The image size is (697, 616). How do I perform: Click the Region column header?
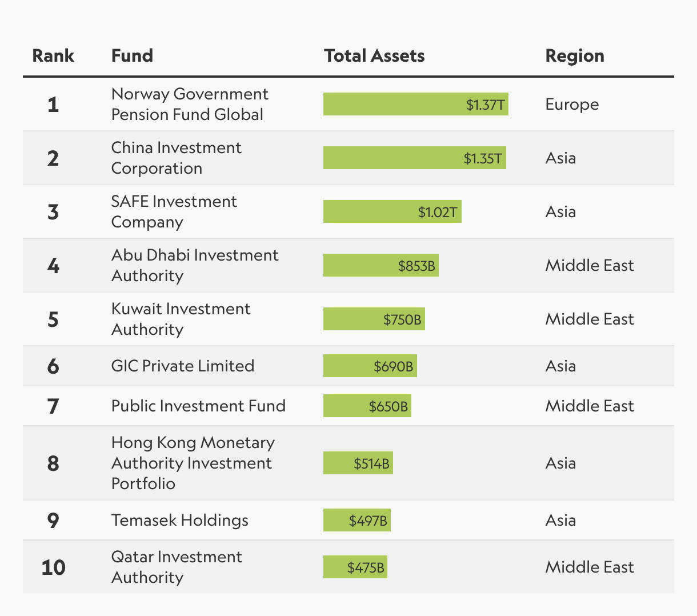[575, 55]
